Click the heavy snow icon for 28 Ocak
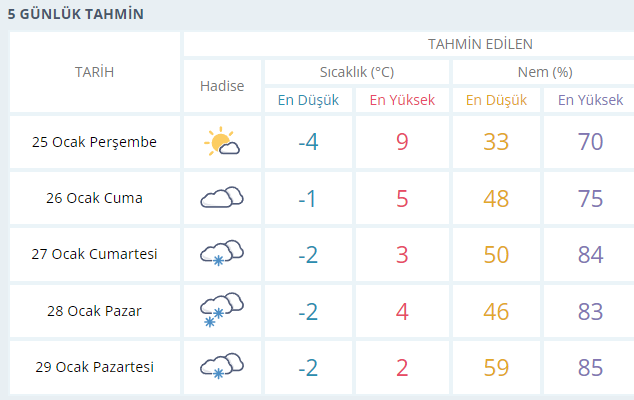 [x=222, y=310]
